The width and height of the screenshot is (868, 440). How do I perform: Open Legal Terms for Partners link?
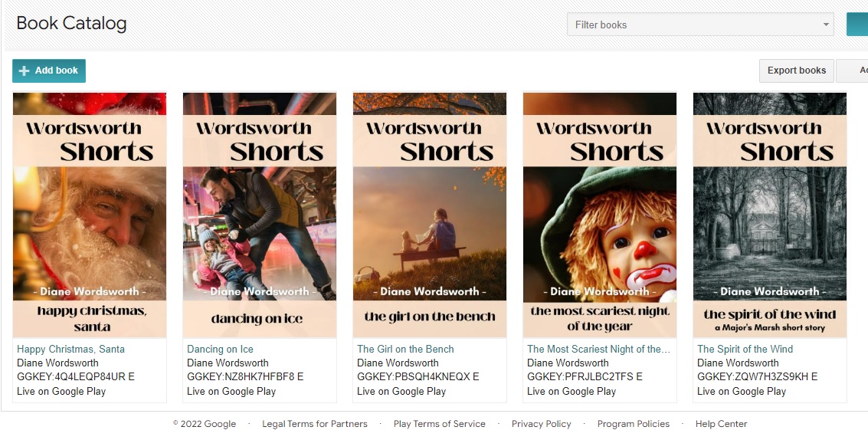coord(314,424)
